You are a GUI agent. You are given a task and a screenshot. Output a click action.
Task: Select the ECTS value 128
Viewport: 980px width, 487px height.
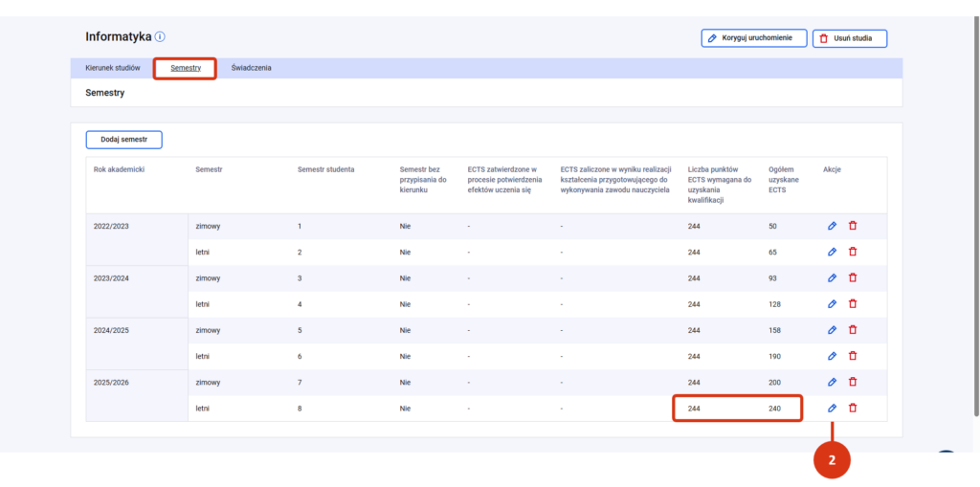(774, 304)
